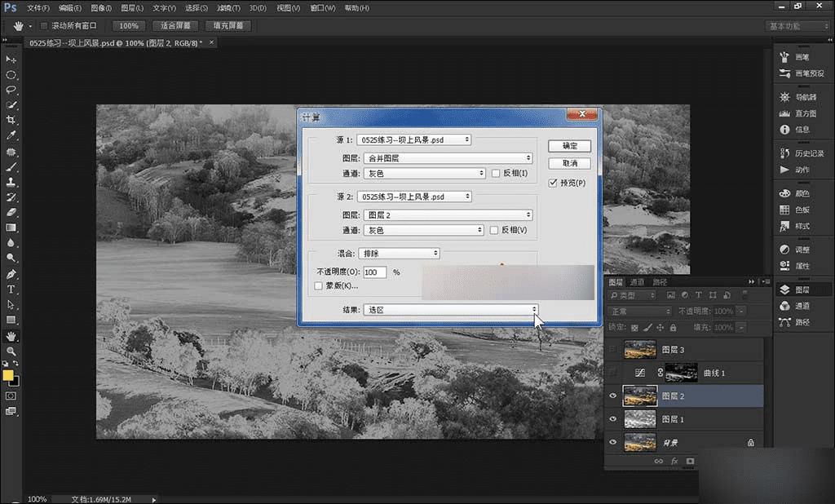This screenshot has width=835, height=504.
Task: Open source 2 图层 dropdown showing 图层 2
Action: coord(448,215)
